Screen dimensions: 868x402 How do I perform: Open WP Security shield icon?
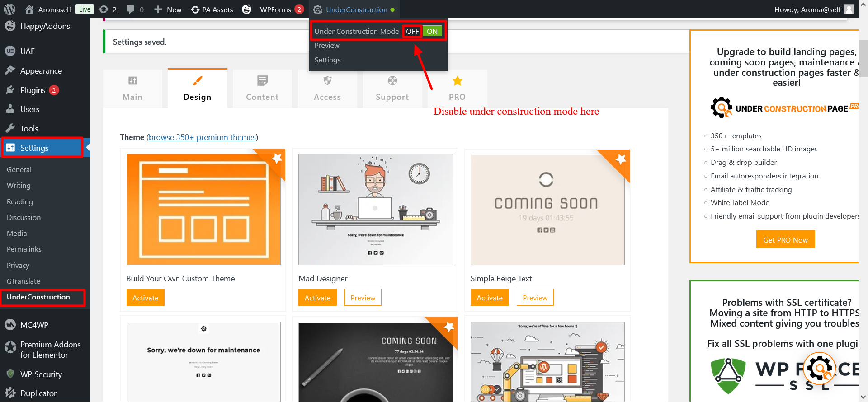pos(10,374)
